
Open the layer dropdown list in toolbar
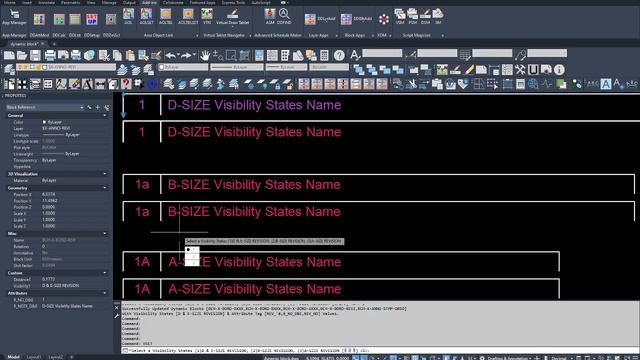click(66, 67)
